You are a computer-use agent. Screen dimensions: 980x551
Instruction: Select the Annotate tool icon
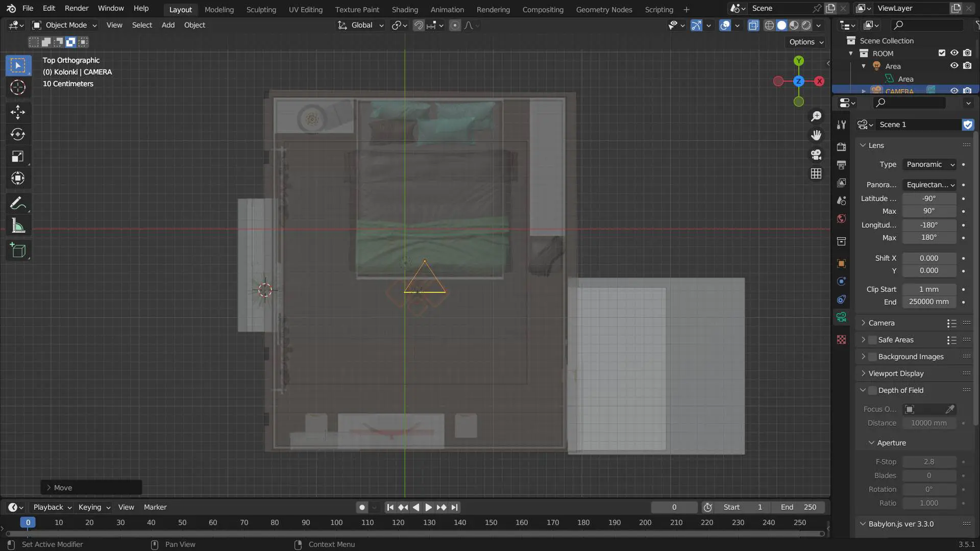click(18, 204)
